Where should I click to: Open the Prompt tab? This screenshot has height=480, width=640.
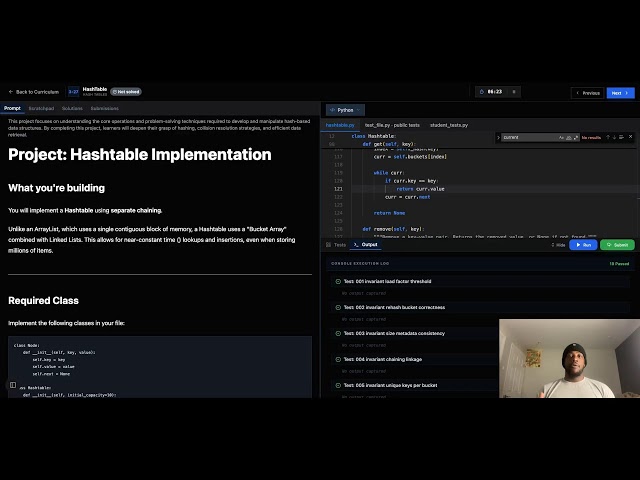[12, 108]
